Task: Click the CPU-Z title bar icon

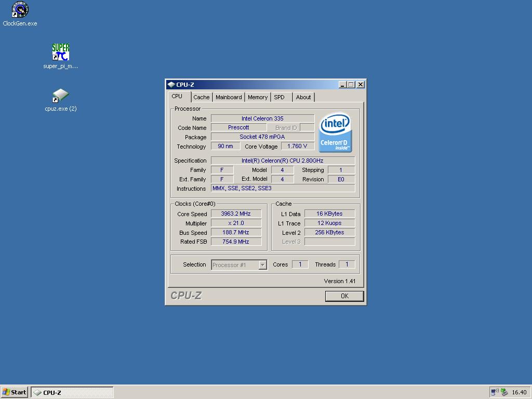Action: click(171, 85)
